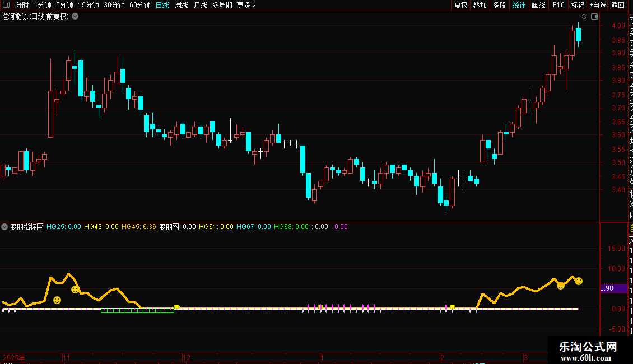Screen dimensions: 633x364
Task: Switch to 分时 view
Action: point(22,5)
